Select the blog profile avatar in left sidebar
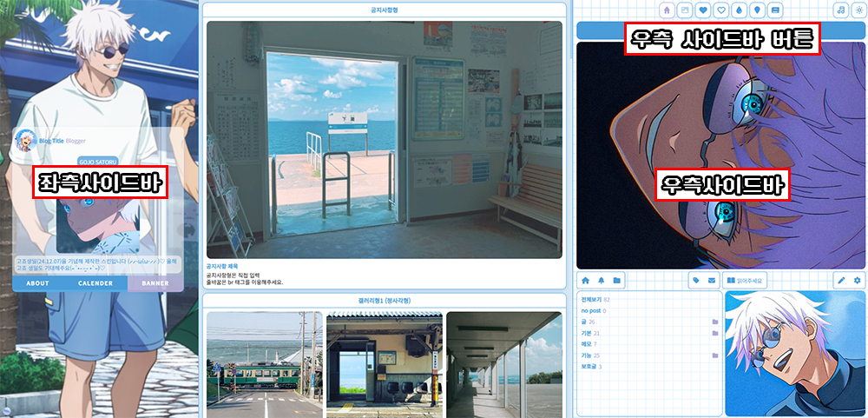The width and height of the screenshot is (868, 418). tap(25, 140)
